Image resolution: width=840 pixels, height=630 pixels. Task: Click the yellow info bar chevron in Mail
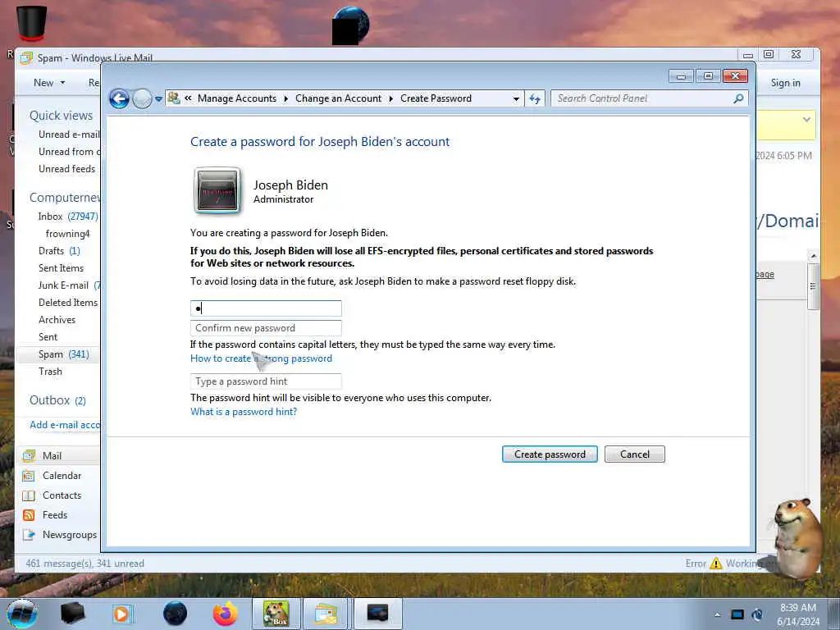pyautogui.click(x=806, y=120)
